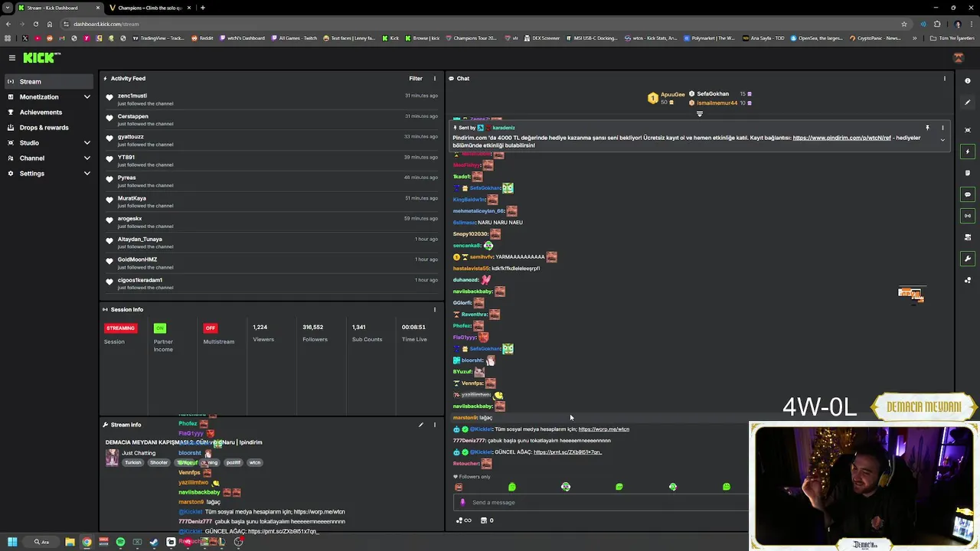The height and width of the screenshot is (551, 980).
Task: Open the Chrome tab search dropdown arrow
Action: pyautogui.click(x=8, y=8)
